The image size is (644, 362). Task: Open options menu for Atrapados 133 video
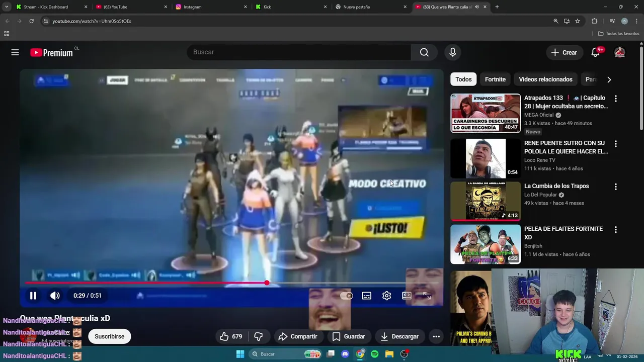click(615, 99)
